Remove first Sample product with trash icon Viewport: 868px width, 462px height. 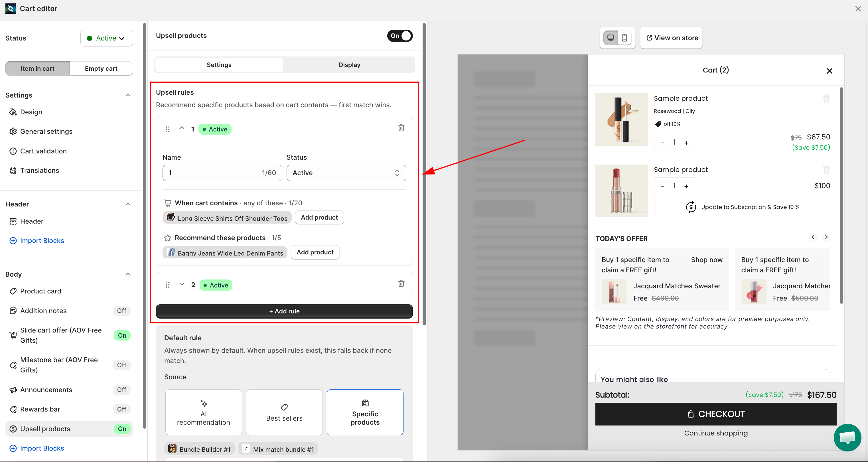click(x=826, y=99)
